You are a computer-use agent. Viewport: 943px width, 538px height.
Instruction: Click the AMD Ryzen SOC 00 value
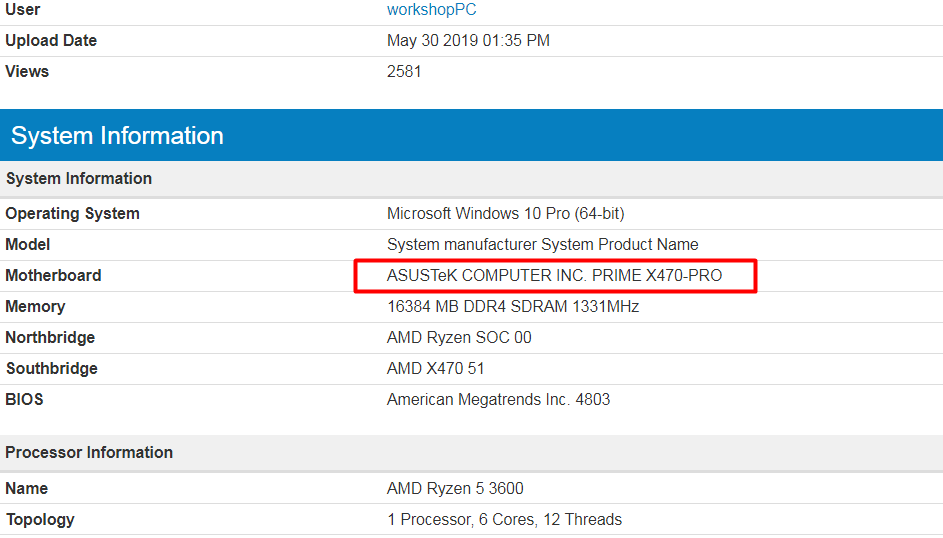(x=459, y=338)
